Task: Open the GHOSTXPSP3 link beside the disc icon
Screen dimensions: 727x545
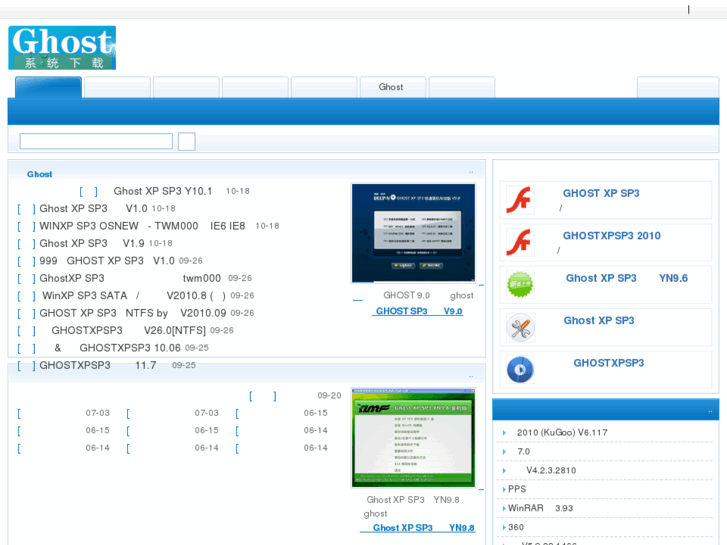Action: click(x=608, y=363)
